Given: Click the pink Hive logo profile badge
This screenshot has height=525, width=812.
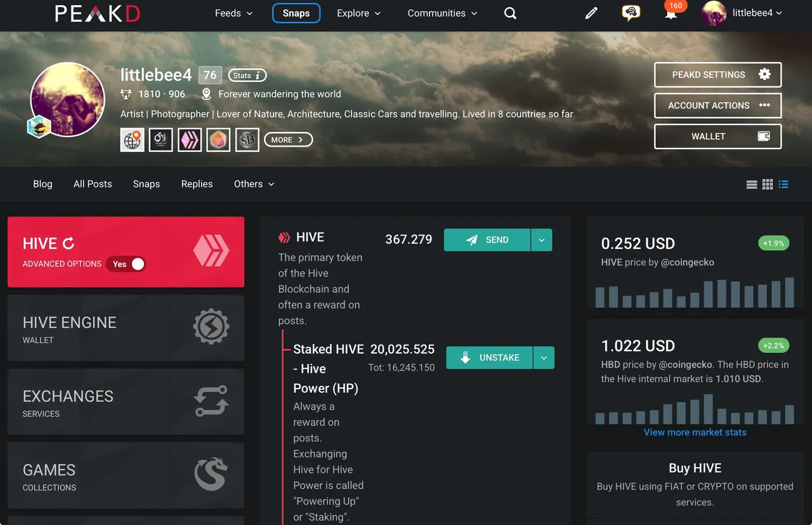Looking at the screenshot, I should [190, 140].
